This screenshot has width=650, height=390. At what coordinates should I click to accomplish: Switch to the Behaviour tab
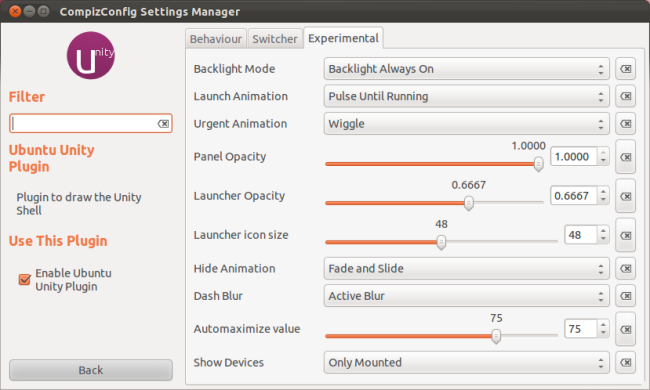pyautogui.click(x=216, y=39)
